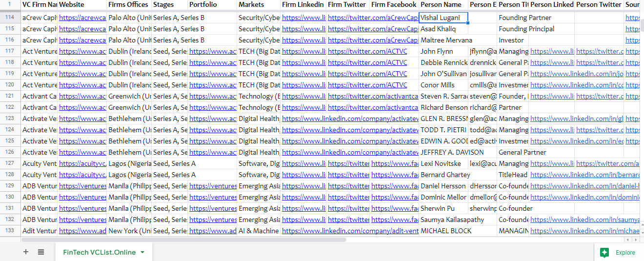Select row header 120
The width and height of the screenshot is (644, 261).
pos(10,85)
